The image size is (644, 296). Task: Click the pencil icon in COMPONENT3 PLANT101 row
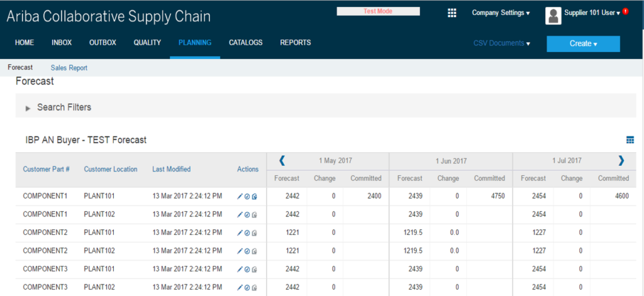(x=240, y=270)
